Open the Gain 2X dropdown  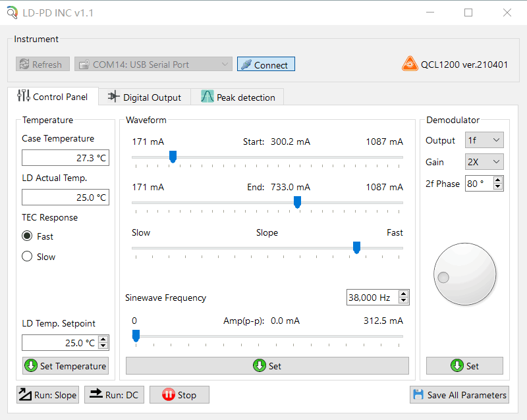[x=484, y=162]
